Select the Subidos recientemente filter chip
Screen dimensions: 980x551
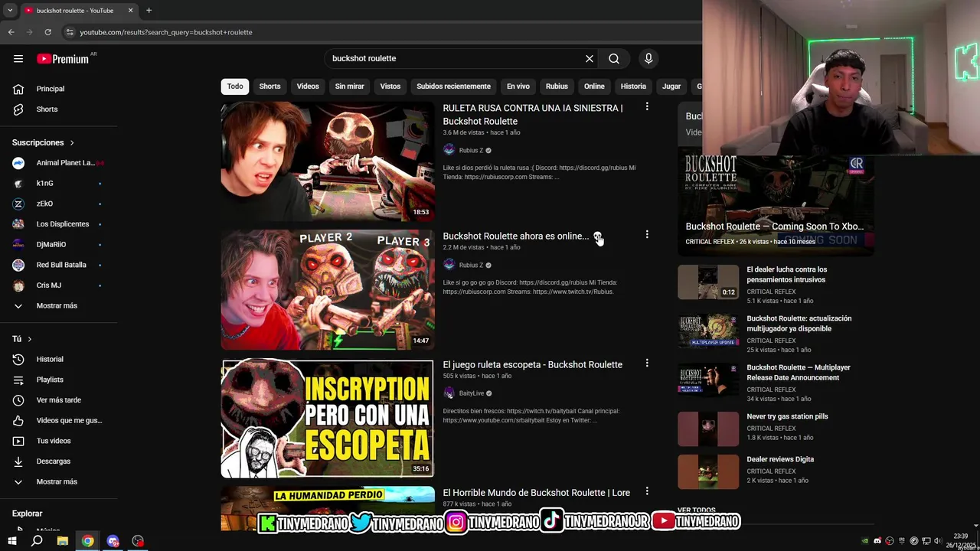453,86
